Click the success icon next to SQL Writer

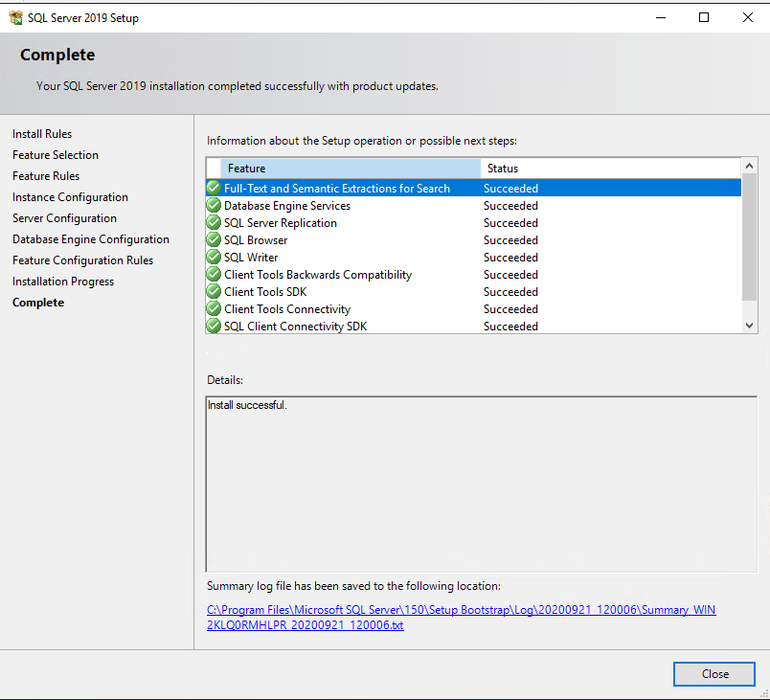coord(214,258)
